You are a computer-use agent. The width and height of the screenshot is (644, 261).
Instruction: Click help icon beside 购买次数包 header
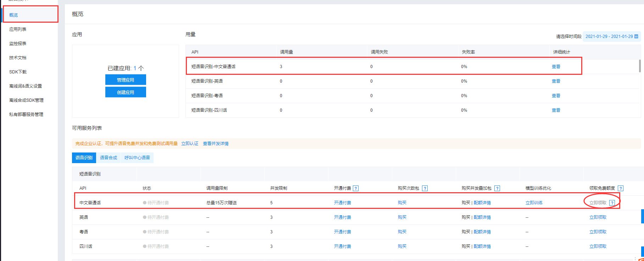coord(425,188)
